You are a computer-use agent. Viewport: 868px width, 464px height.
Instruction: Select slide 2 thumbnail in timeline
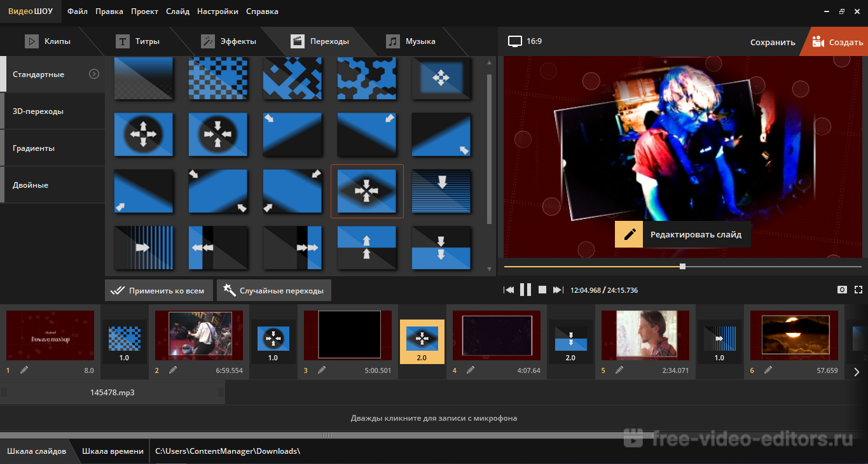199,335
